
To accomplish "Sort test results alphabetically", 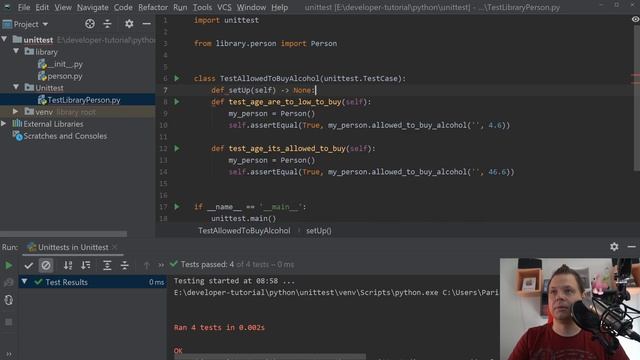I will pos(68,266).
